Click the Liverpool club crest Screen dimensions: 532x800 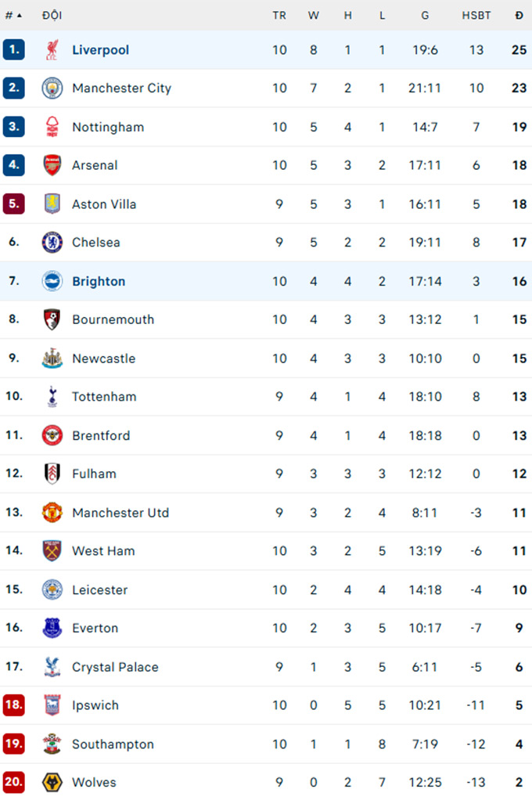[x=52, y=49]
